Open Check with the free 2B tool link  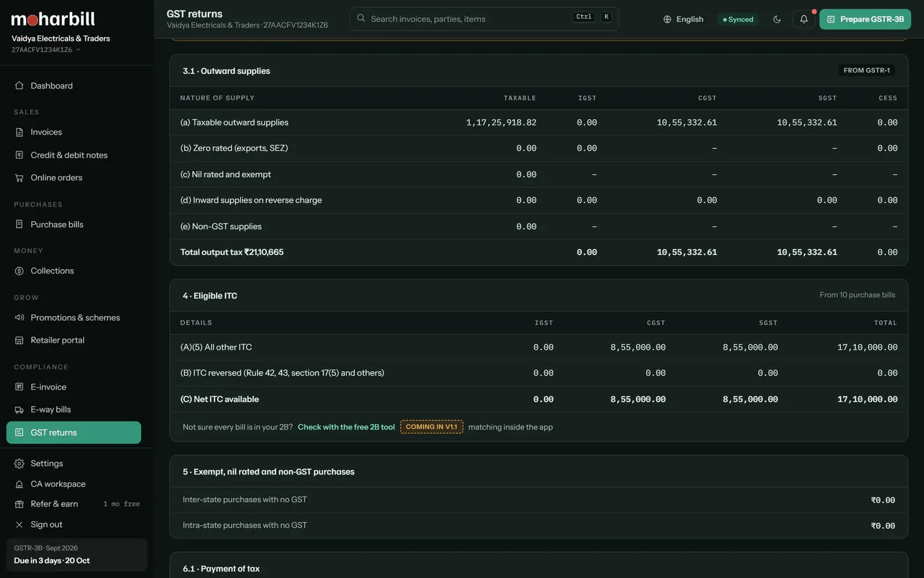point(346,427)
